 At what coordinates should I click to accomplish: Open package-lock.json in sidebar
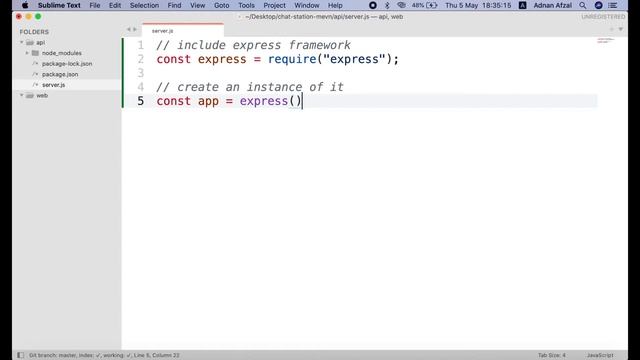(x=67, y=64)
